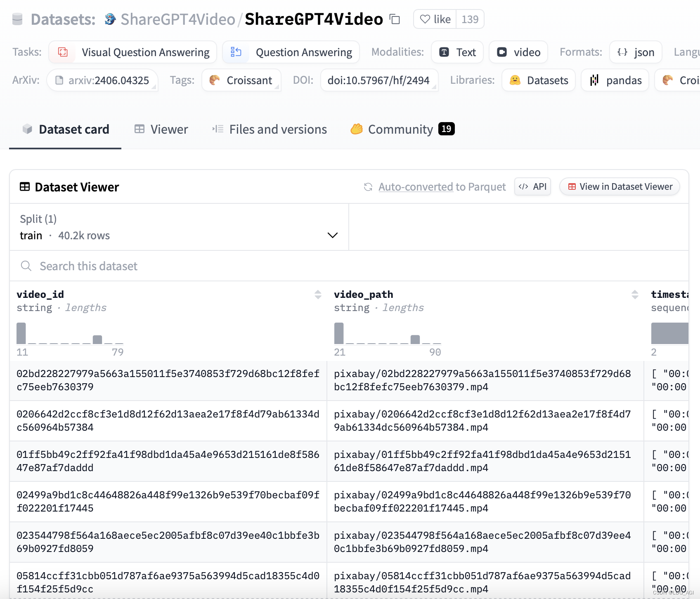Filter by video modality tag
This screenshot has height=599, width=700.
point(518,52)
